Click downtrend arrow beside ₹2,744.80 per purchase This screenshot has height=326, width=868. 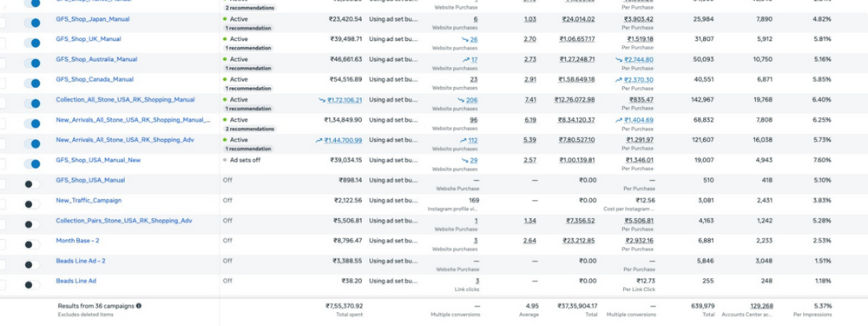619,60
